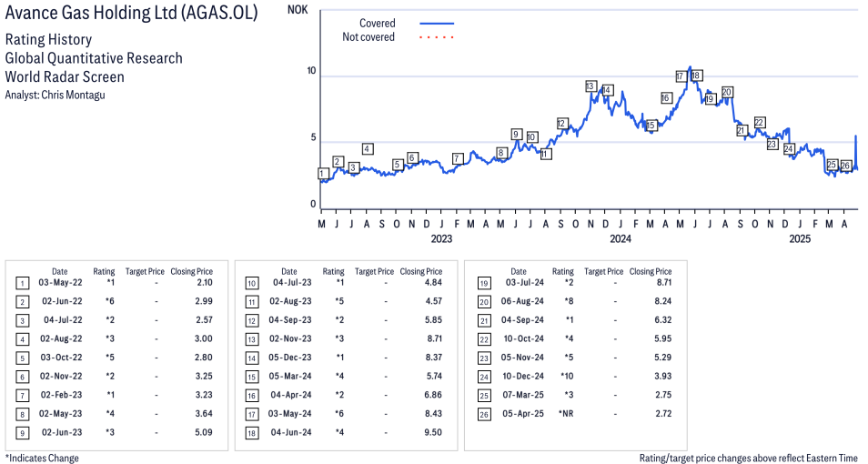Click the blue Covered legend line
This screenshot has width=868, height=464.
tap(437, 24)
